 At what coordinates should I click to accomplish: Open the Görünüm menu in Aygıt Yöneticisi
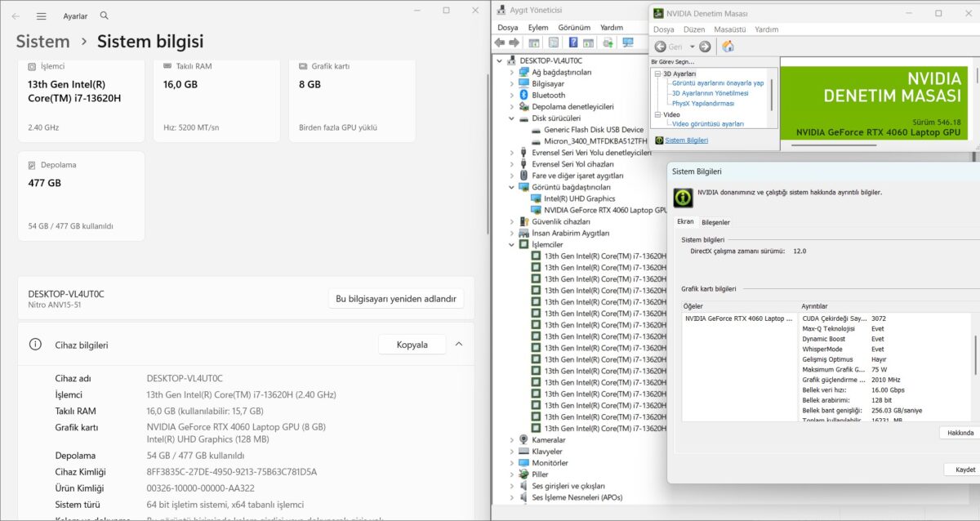(x=574, y=27)
